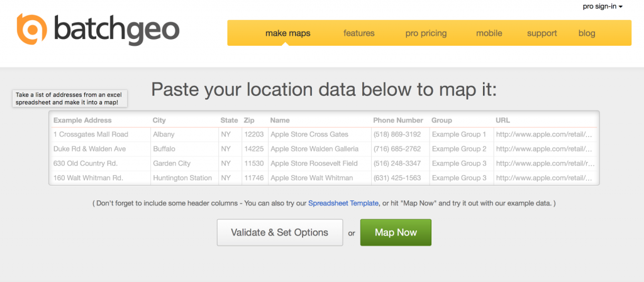Open the pro sign-in dropdown

(x=602, y=6)
